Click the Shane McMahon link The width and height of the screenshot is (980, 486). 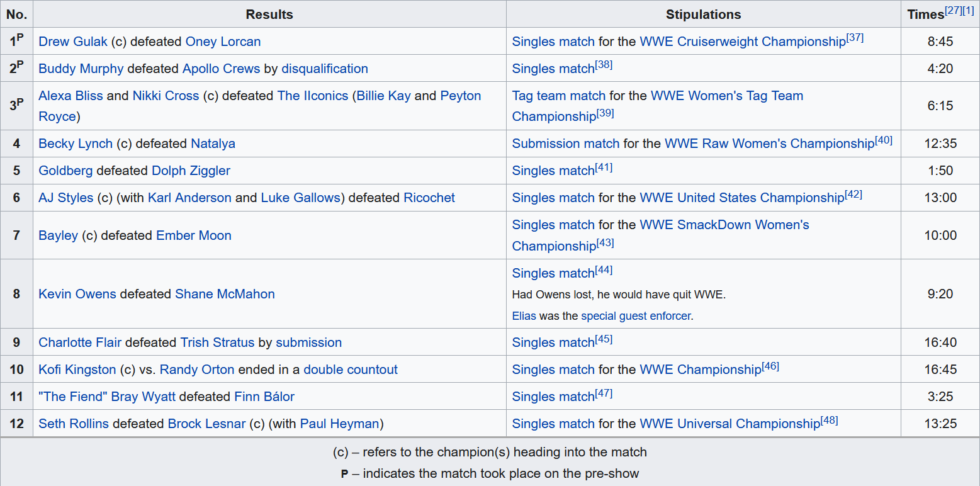(x=225, y=294)
